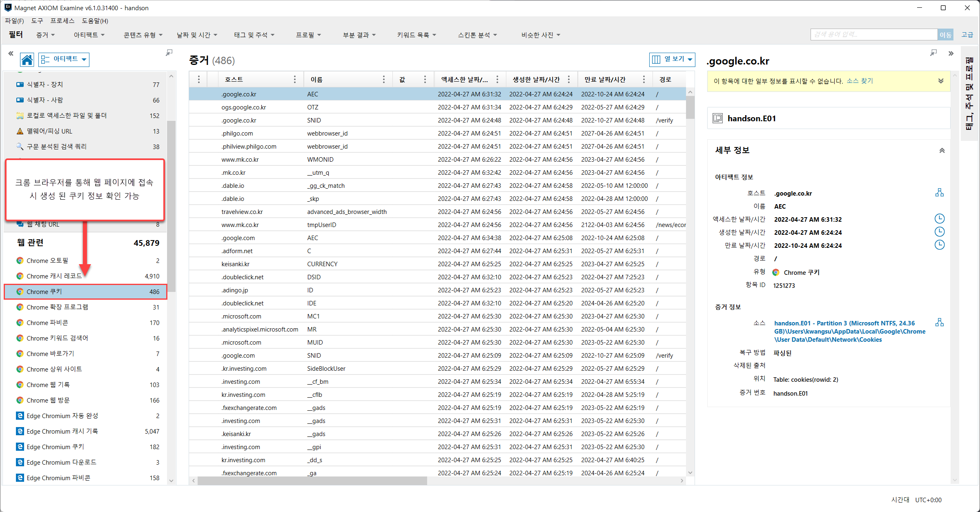Click the evidence table horizontal scrollbar
This screenshot has width=980, height=512.
[312, 481]
